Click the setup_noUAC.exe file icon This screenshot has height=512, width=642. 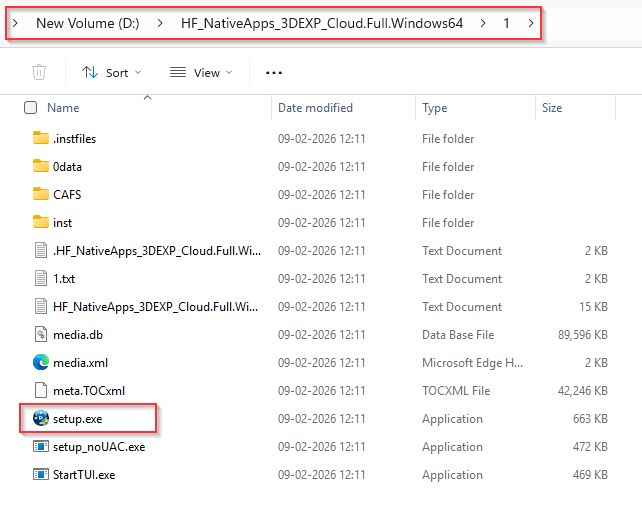[40, 447]
